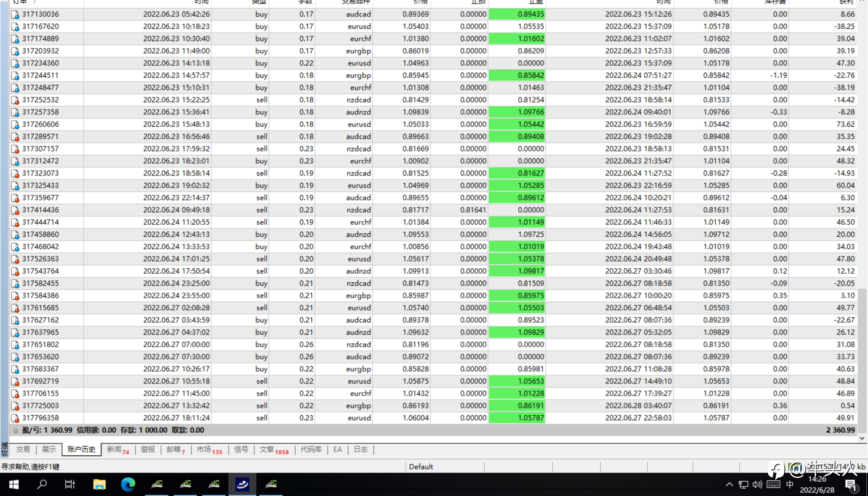Screen dimensions: 868x496
Task: Open the 新闻 tab
Action: click(x=118, y=450)
